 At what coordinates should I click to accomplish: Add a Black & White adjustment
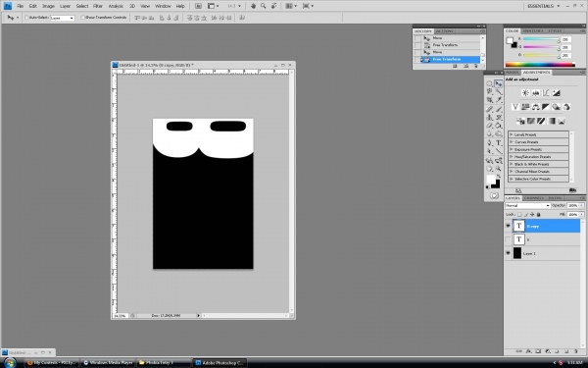tap(546, 107)
